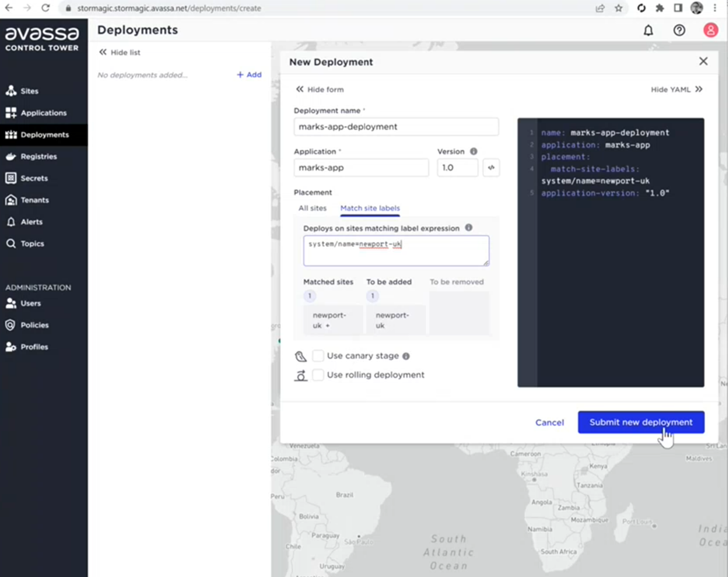
Task: Enable Use rolling deployment checkbox
Action: (318, 375)
